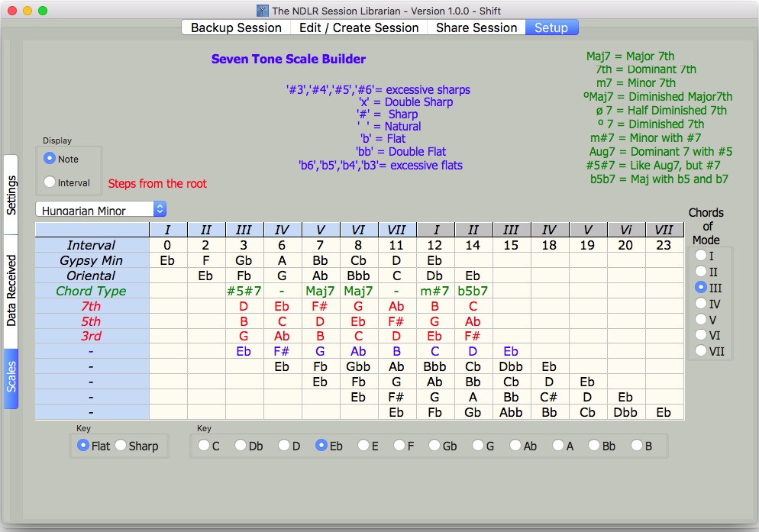Click the Maj7 chord type under column V
The height and width of the screenshot is (532, 759).
319,291
